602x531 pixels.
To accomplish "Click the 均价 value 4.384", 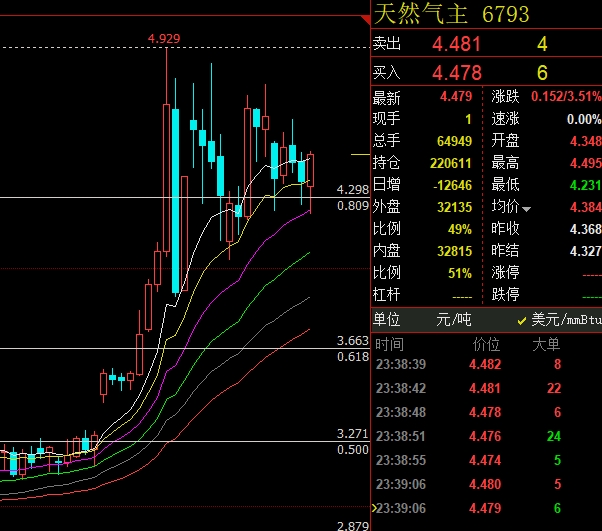I will (585, 207).
